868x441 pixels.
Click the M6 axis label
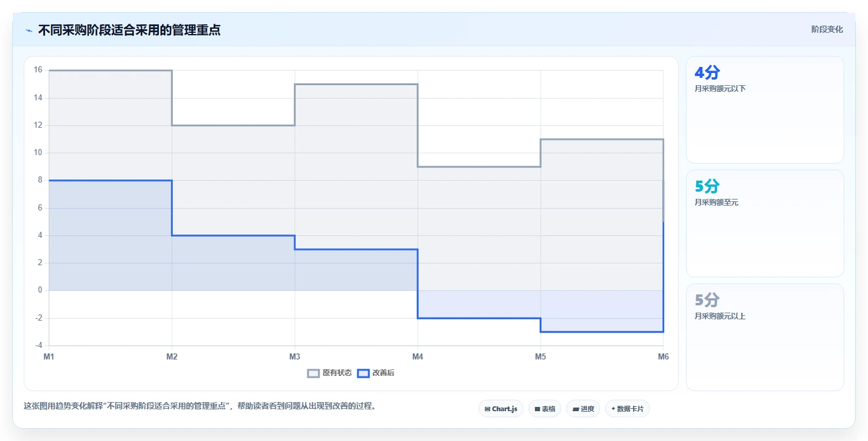663,357
